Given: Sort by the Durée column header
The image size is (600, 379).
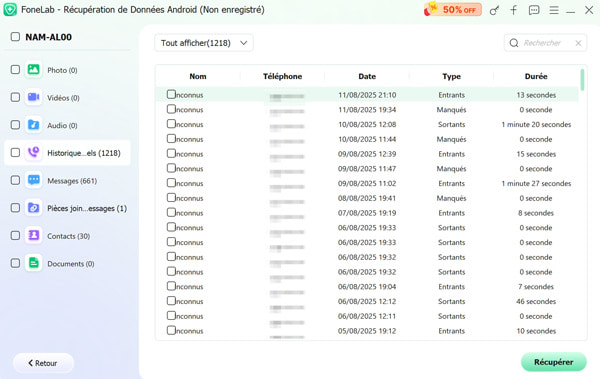Looking at the screenshot, I should click(536, 76).
